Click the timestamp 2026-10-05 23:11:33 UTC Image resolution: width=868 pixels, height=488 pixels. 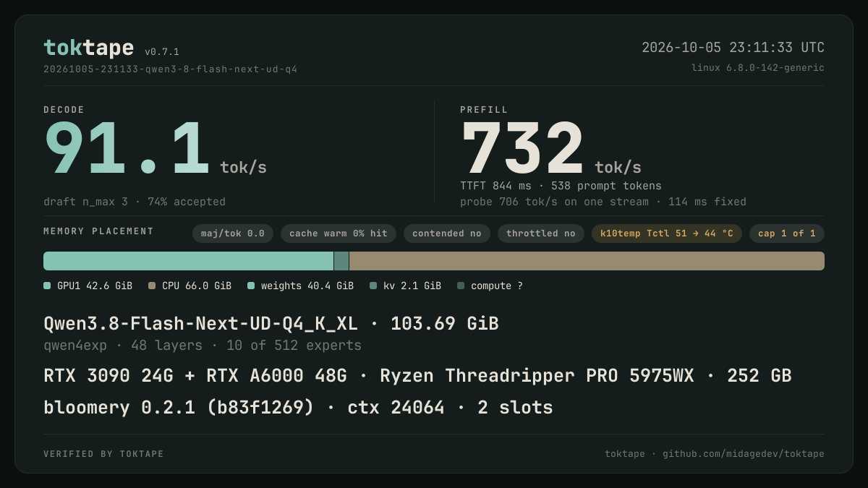733,48
